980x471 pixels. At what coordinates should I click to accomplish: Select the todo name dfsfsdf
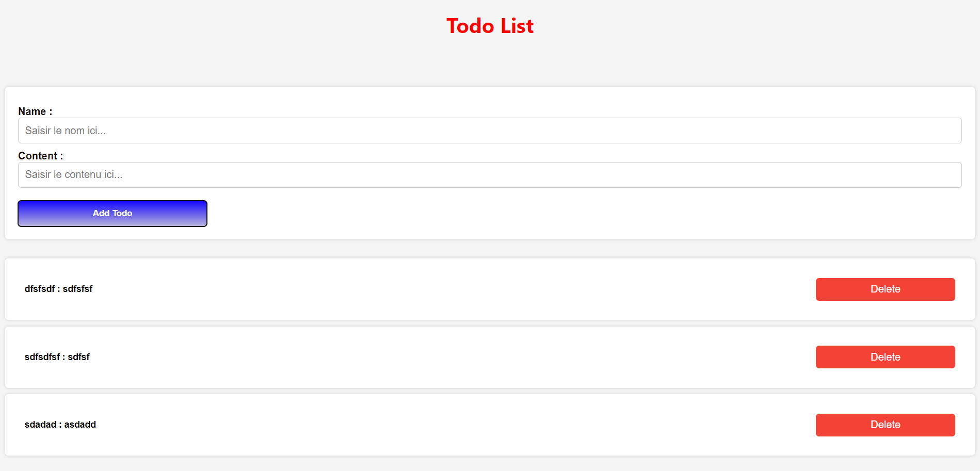(x=40, y=289)
